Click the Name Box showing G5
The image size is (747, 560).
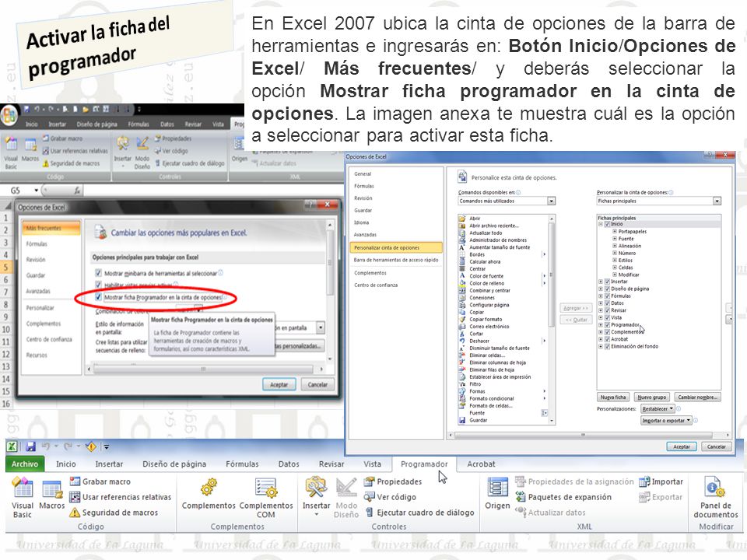coord(21,191)
